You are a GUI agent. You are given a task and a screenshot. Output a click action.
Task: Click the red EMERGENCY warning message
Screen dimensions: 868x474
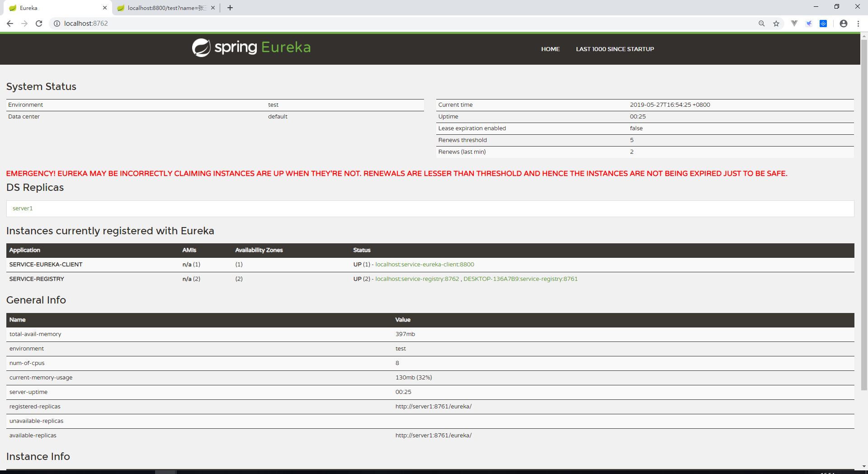pos(397,174)
